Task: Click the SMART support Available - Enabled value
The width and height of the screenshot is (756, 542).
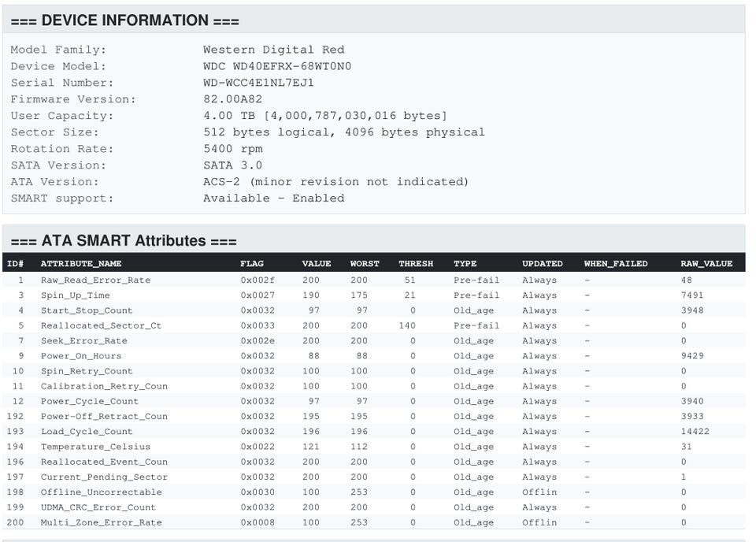Action: pos(273,198)
